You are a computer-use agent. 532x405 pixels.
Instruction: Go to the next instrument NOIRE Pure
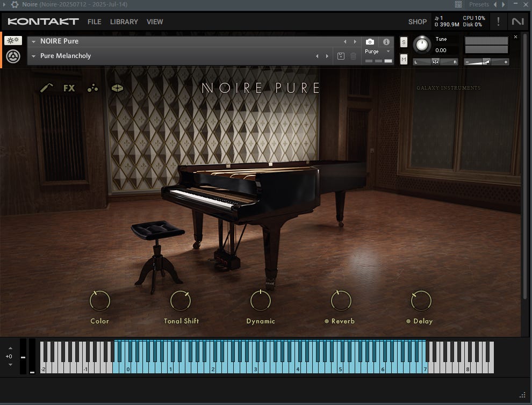355,42
